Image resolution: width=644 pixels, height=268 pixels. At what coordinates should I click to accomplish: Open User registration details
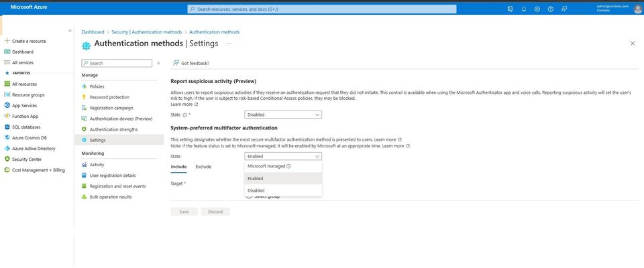pos(113,176)
